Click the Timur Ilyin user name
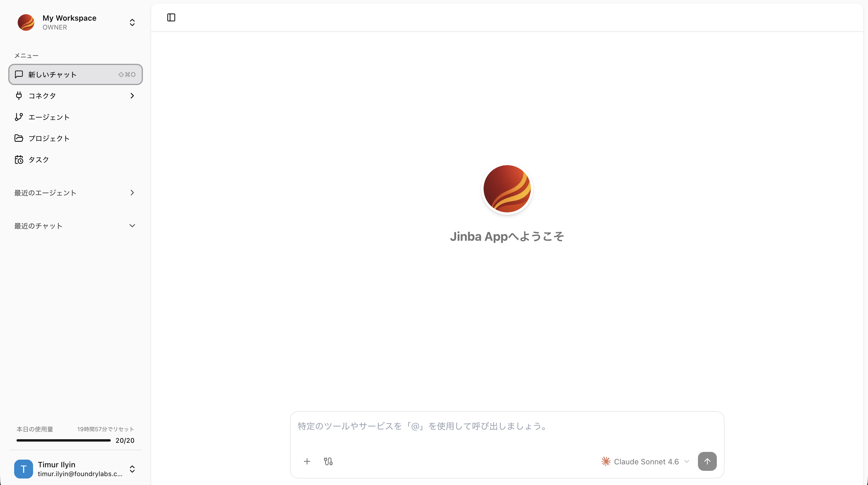 click(57, 464)
